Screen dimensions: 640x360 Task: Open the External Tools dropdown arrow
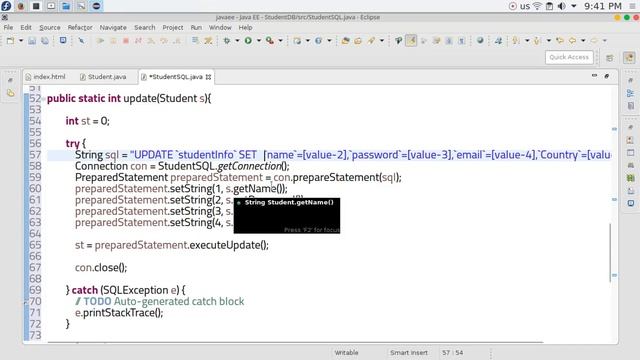click(280, 40)
